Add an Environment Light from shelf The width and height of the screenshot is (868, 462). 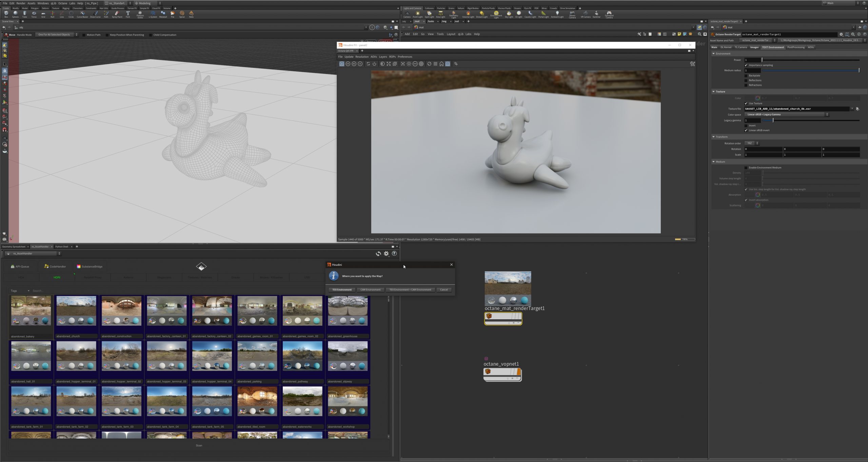pos(496,14)
